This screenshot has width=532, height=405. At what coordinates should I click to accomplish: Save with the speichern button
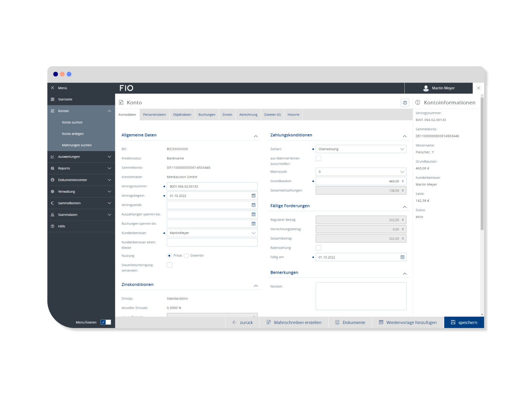coord(464,322)
